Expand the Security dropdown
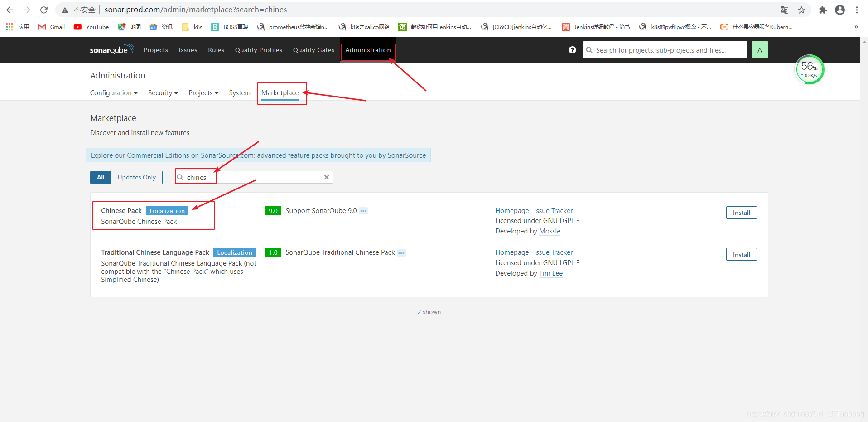This screenshot has width=868, height=422. 163,93
